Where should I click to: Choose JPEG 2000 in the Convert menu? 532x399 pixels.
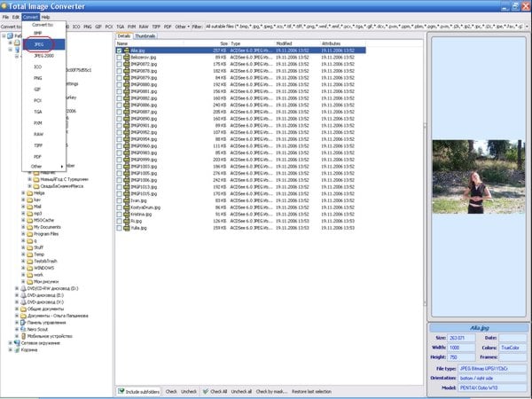[x=43, y=56]
